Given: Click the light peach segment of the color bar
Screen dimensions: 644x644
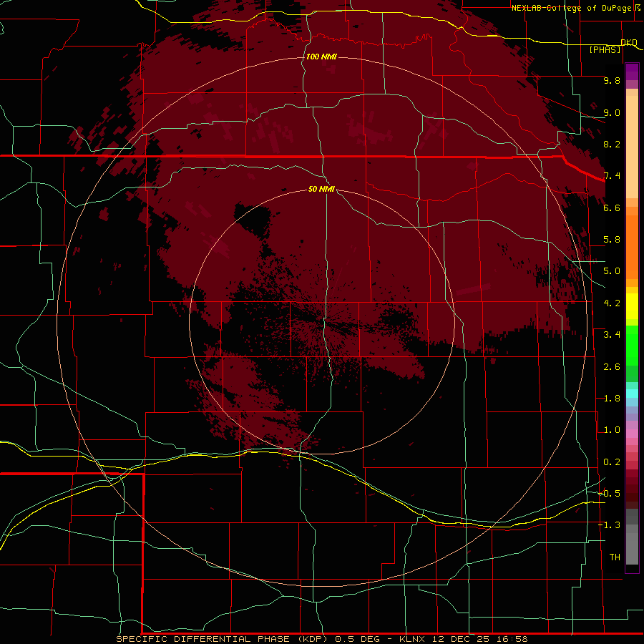Looking at the screenshot, I should point(632,147).
